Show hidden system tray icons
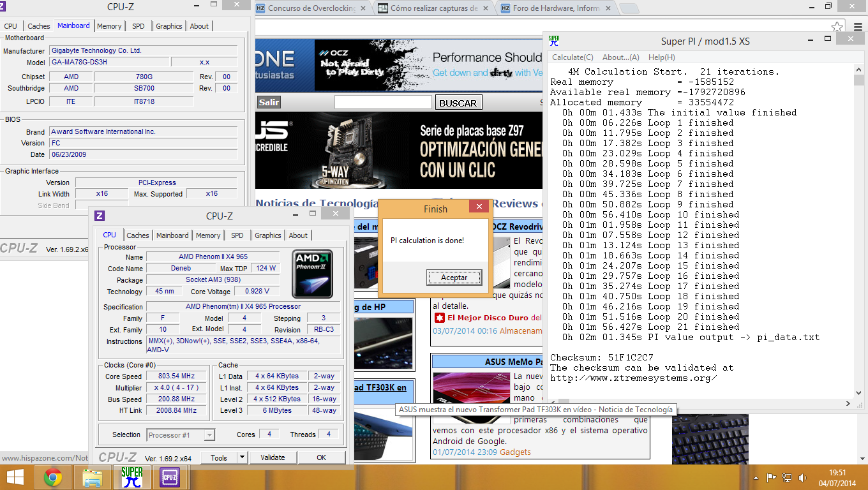The image size is (868, 490). click(757, 477)
